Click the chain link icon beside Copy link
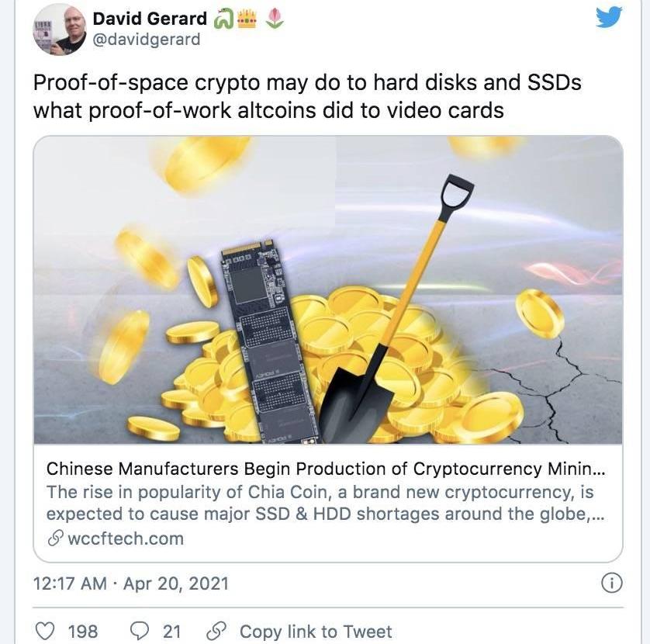The image size is (650, 644). click(216, 631)
